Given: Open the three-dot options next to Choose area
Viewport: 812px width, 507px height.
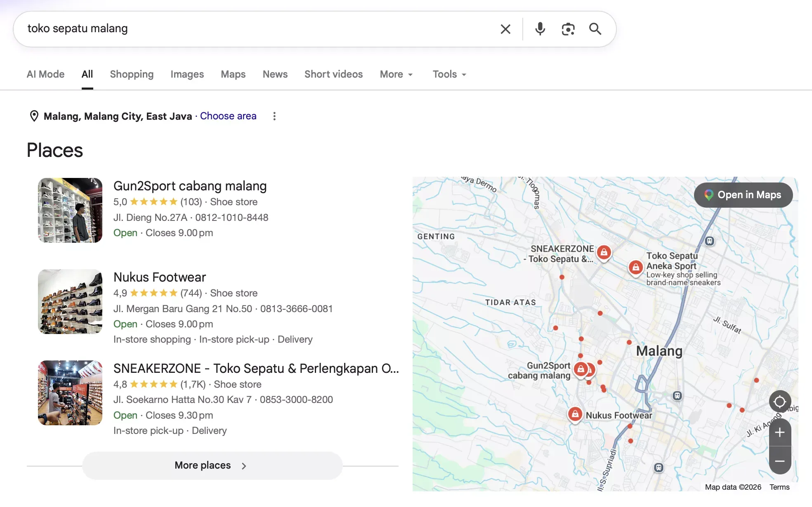Looking at the screenshot, I should (x=274, y=116).
